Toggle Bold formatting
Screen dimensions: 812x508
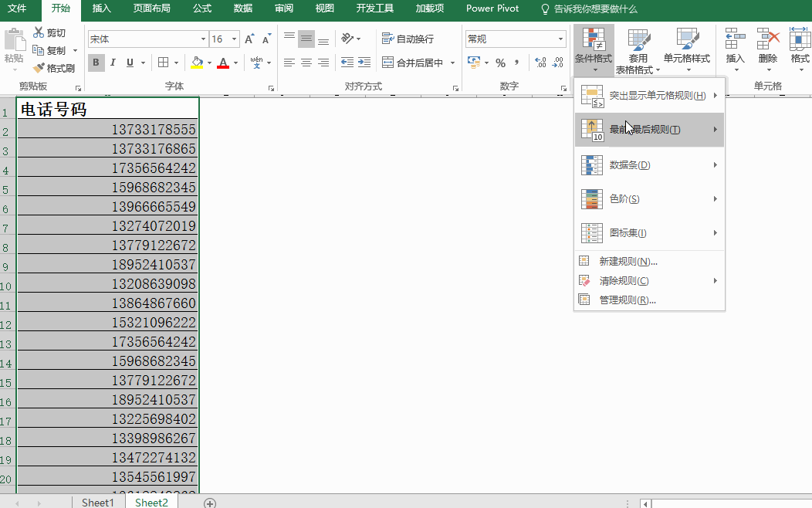click(96, 63)
